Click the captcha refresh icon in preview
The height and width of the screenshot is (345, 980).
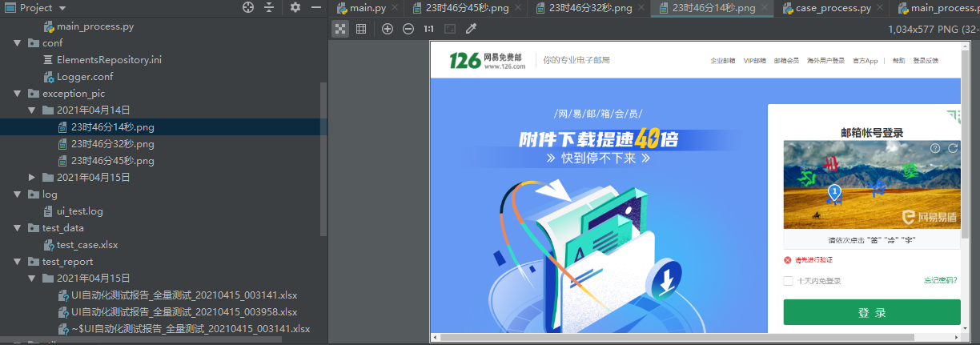pyautogui.click(x=952, y=148)
